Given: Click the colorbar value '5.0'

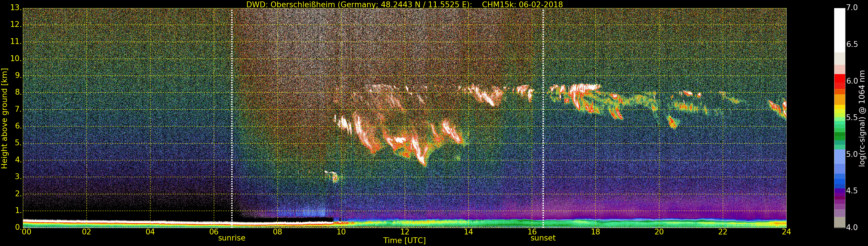Looking at the screenshot, I should click(x=852, y=154).
